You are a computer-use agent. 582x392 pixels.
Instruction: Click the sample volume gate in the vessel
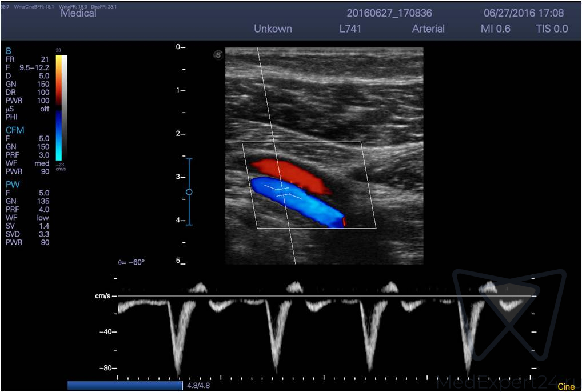[282, 191]
